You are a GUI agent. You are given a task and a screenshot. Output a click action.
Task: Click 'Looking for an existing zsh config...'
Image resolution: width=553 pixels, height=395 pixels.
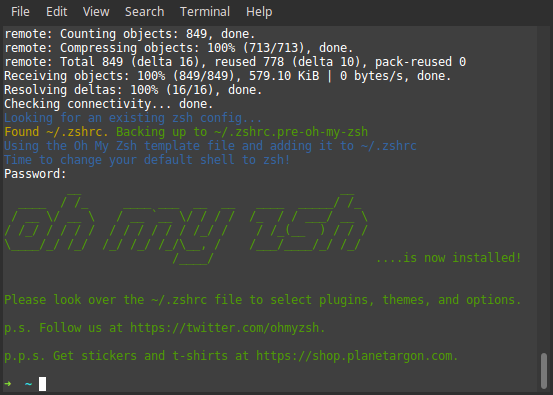pyautogui.click(x=133, y=118)
